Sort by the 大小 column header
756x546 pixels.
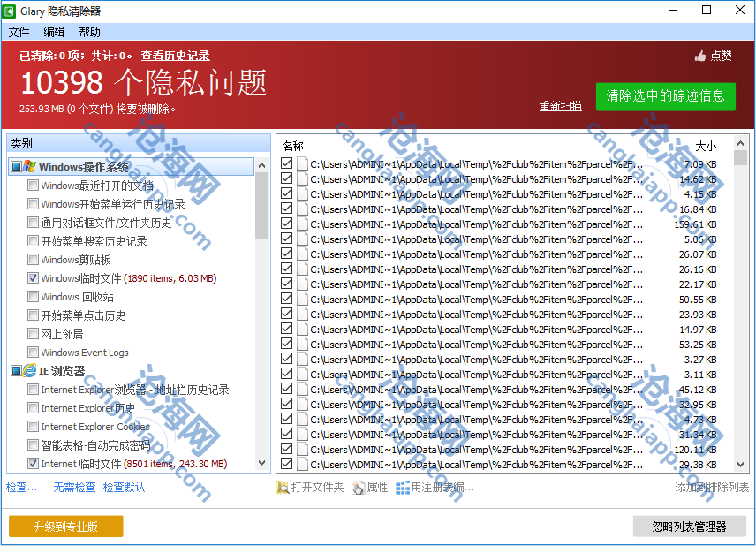coord(706,146)
